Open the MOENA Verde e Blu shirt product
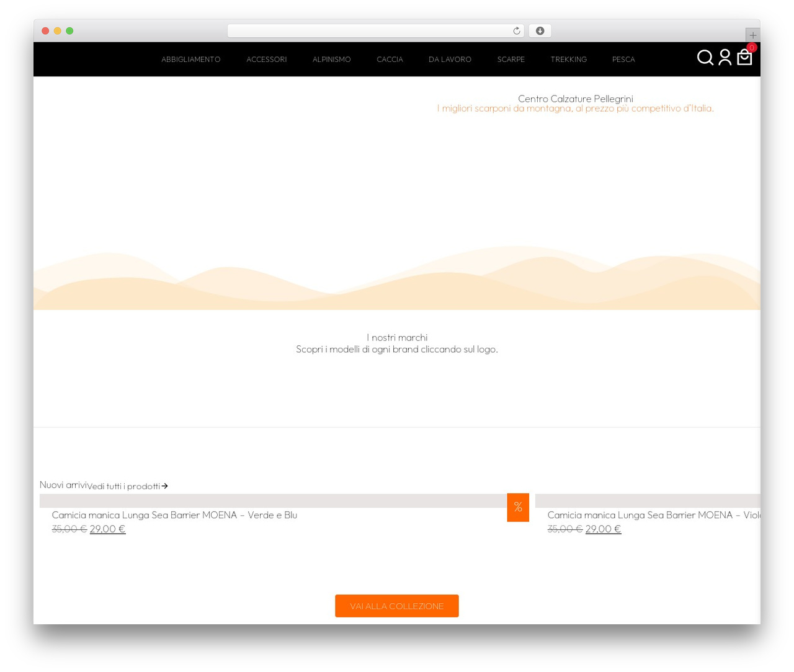The image size is (794, 672). (x=175, y=515)
